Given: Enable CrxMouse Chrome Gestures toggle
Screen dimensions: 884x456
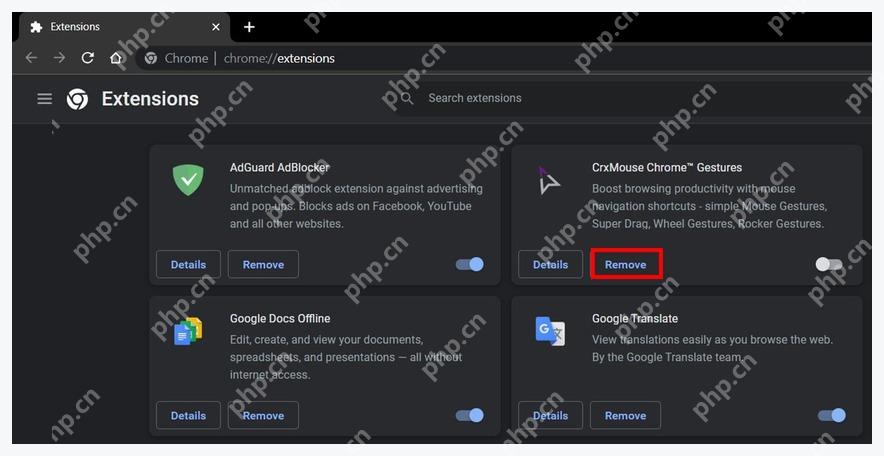Looking at the screenshot, I should tap(829, 264).
